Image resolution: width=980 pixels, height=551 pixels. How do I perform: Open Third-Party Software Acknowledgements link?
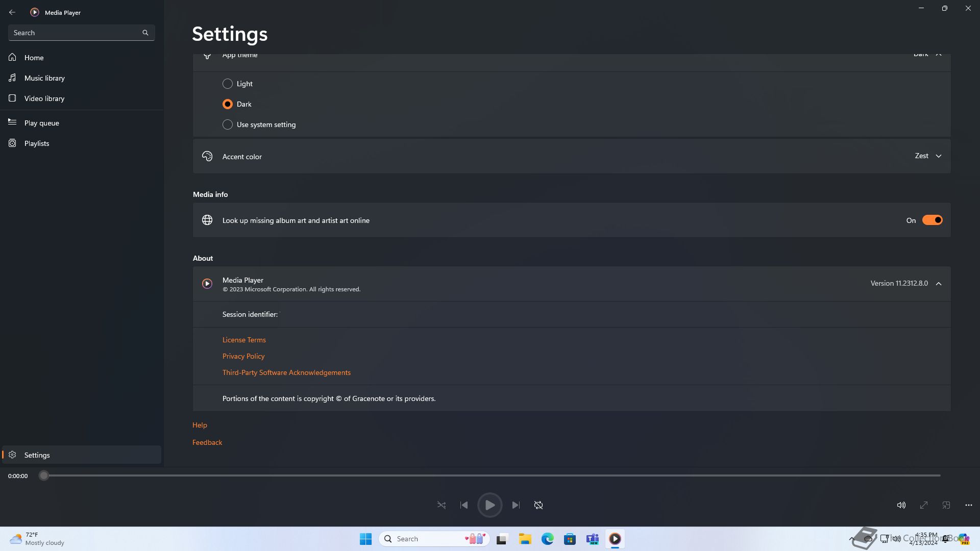(x=286, y=372)
